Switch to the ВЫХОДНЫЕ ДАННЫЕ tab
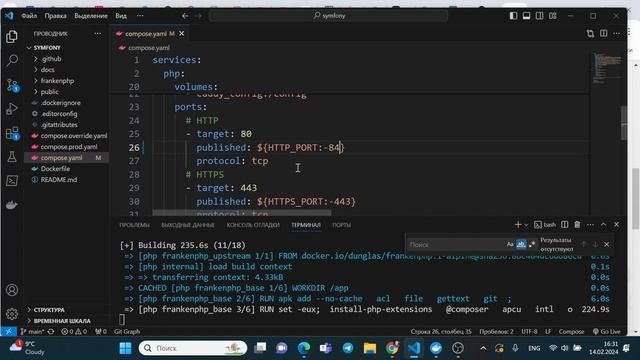 pyautogui.click(x=188, y=225)
